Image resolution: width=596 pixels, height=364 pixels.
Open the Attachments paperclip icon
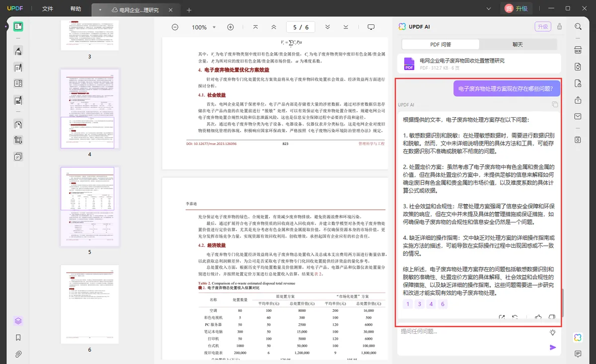tap(18, 354)
